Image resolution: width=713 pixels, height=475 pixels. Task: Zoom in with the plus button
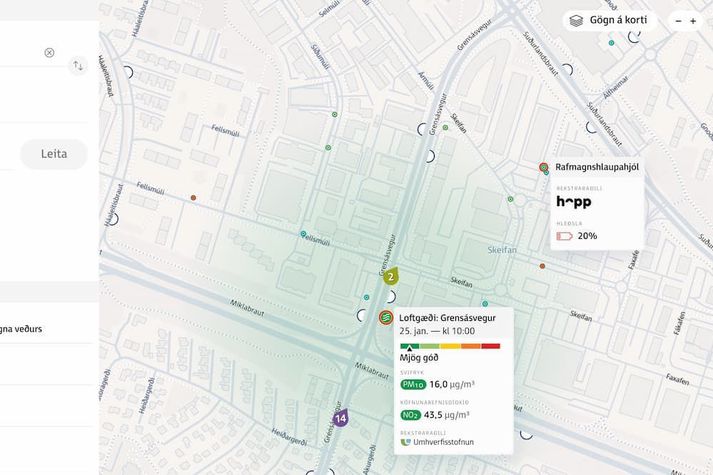click(x=693, y=21)
